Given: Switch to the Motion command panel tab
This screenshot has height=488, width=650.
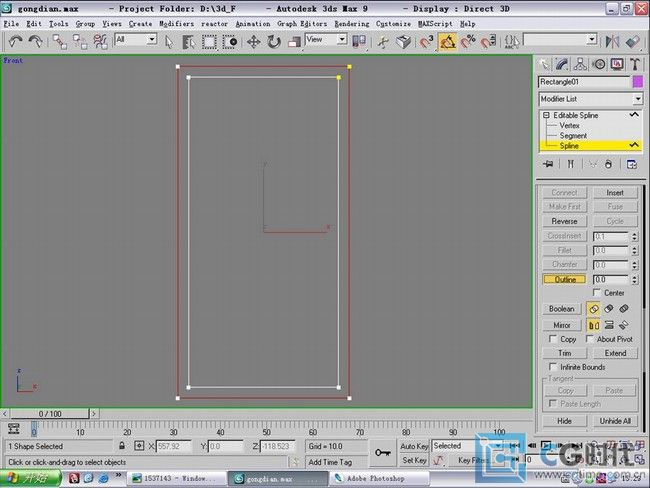Looking at the screenshot, I should click(x=599, y=64).
